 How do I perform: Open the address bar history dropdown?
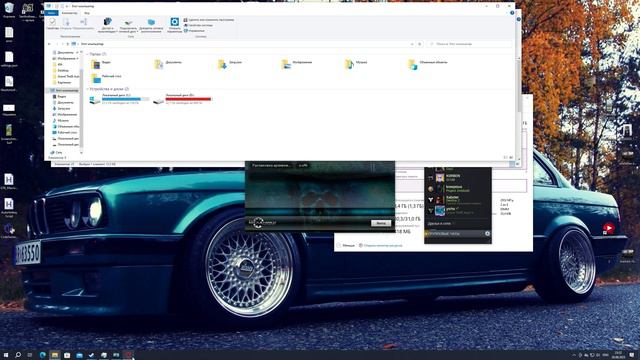(x=412, y=44)
